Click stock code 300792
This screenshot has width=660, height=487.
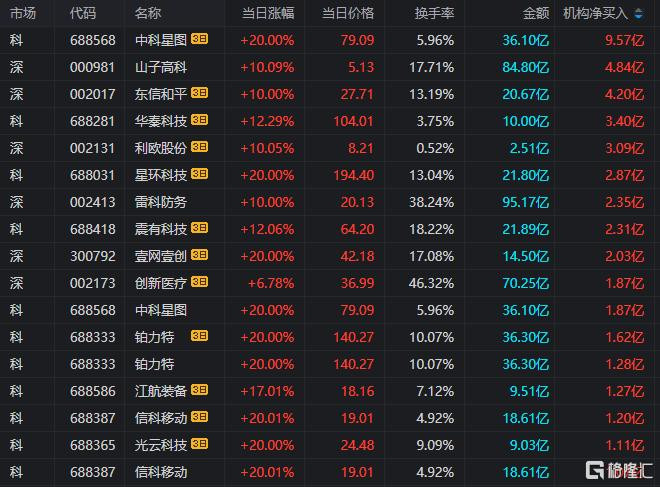[x=92, y=255]
